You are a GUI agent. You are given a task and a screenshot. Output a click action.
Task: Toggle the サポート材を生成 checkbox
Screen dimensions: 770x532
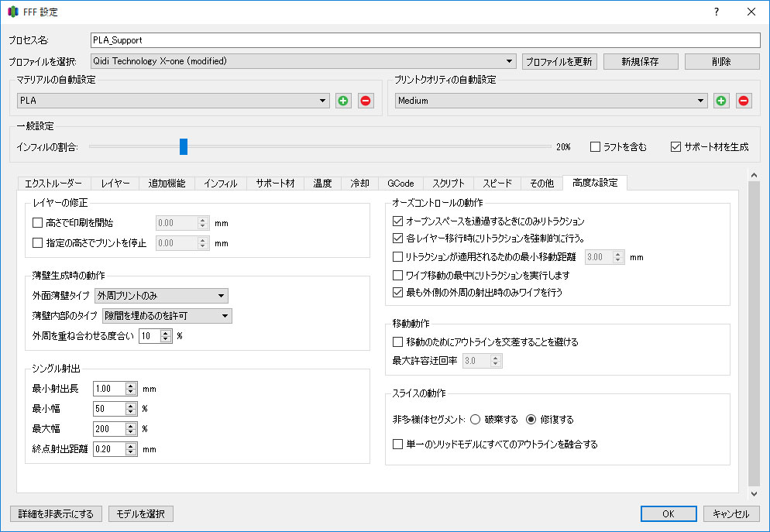(x=675, y=146)
